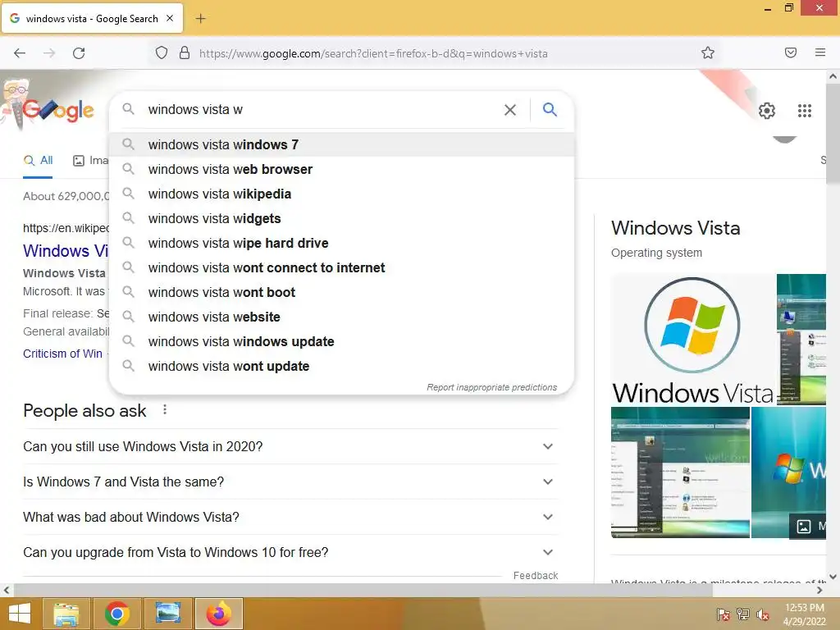This screenshot has height=630, width=840.
Task: Select the All search tab
Action: (x=38, y=160)
